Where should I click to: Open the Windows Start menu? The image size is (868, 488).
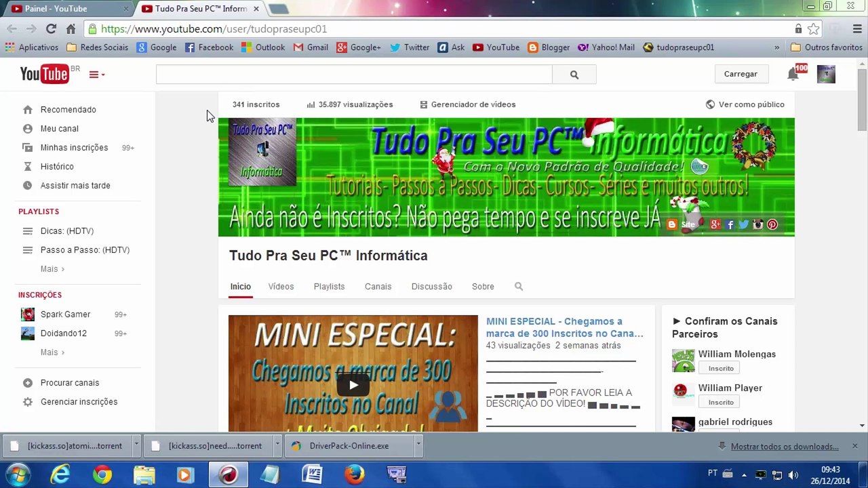pos(18,474)
